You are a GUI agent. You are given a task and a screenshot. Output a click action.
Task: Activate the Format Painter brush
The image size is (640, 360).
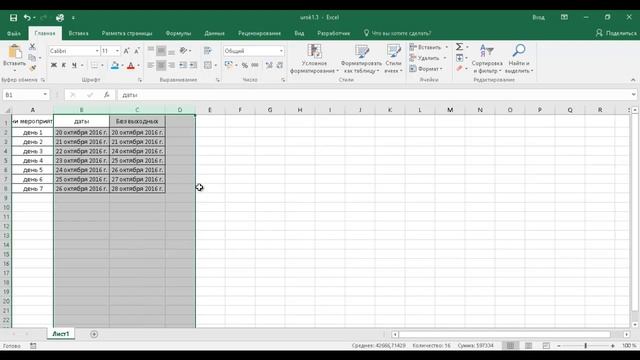[32, 68]
